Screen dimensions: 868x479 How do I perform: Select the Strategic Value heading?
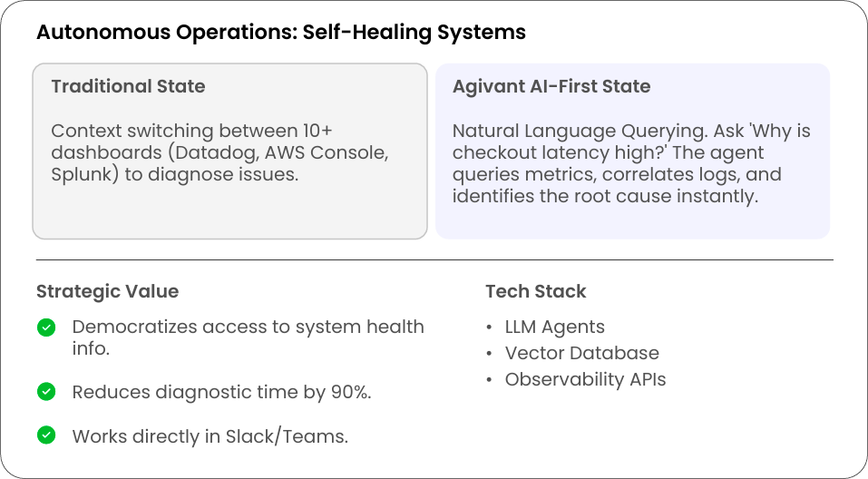coord(107,291)
